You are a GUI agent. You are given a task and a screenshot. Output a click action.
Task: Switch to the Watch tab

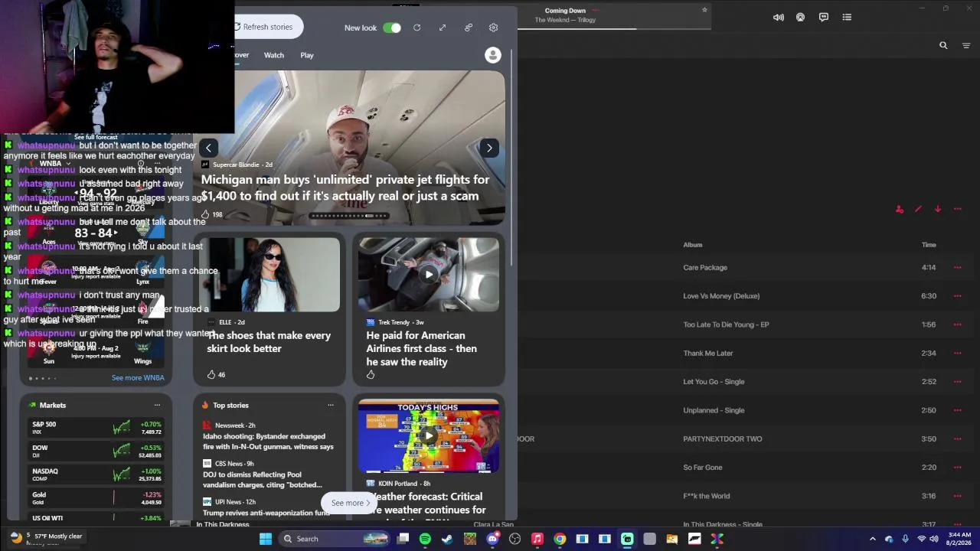click(x=274, y=55)
